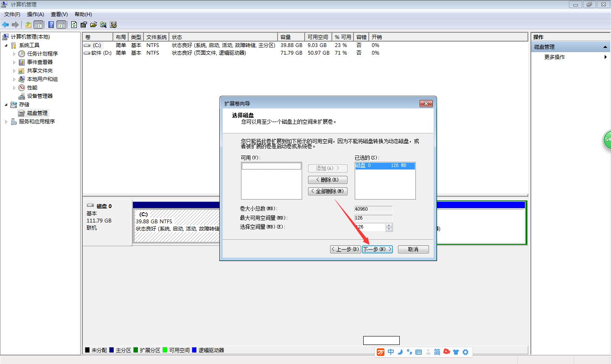The image size is (611, 364).
Task: Sort by the 容量 column header
Action: click(291, 37)
